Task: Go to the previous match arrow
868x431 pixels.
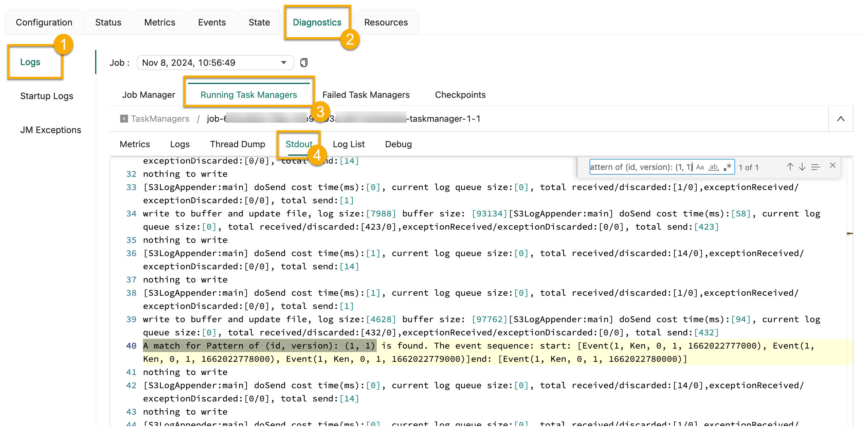Action: coord(790,167)
